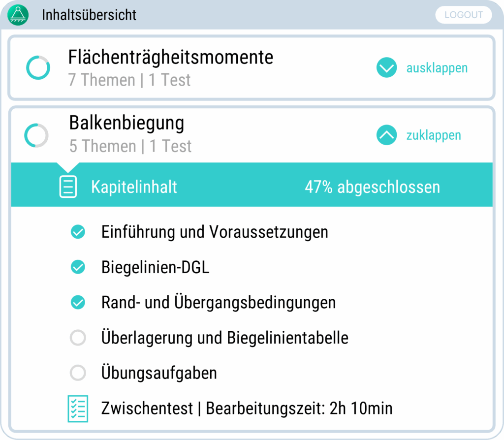The height and width of the screenshot is (440, 504).
Task: Collapse Balkenbiegung with the up chevron
Action: tap(387, 135)
